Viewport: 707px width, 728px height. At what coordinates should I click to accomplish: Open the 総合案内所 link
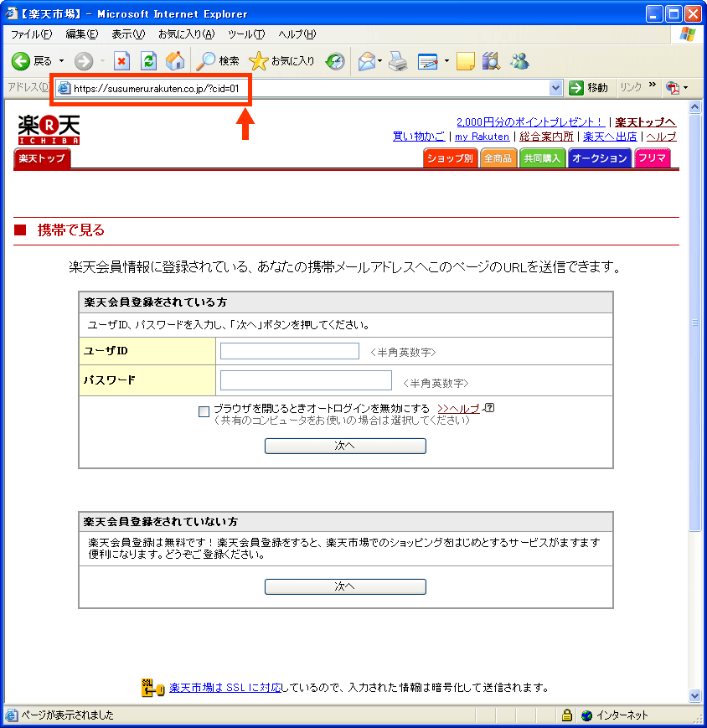(546, 137)
